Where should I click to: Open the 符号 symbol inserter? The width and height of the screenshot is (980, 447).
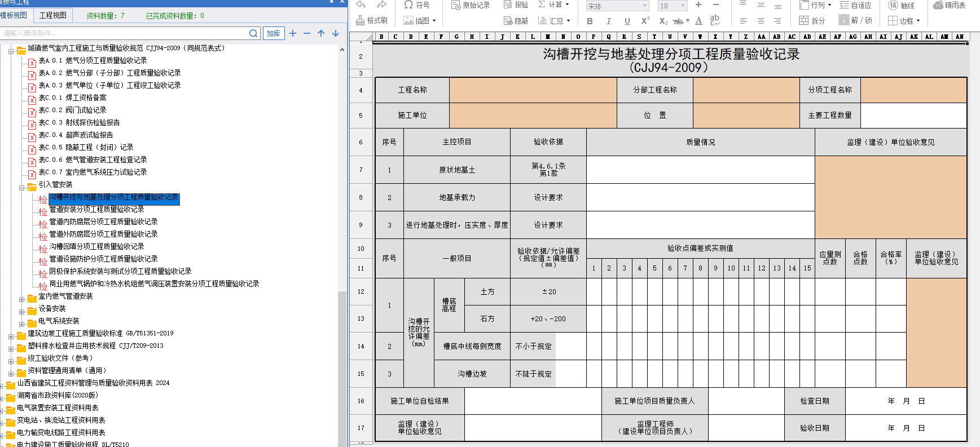click(417, 5)
